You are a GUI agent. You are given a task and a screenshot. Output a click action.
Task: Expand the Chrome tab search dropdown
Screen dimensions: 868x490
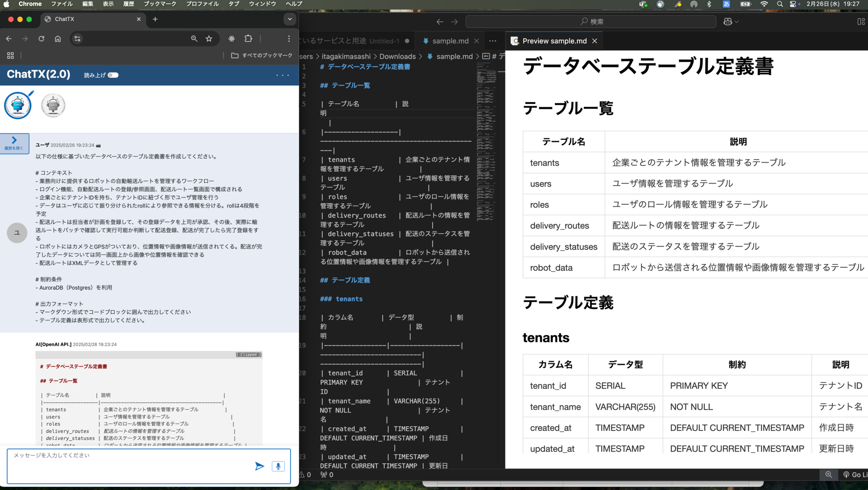pyautogui.click(x=290, y=19)
